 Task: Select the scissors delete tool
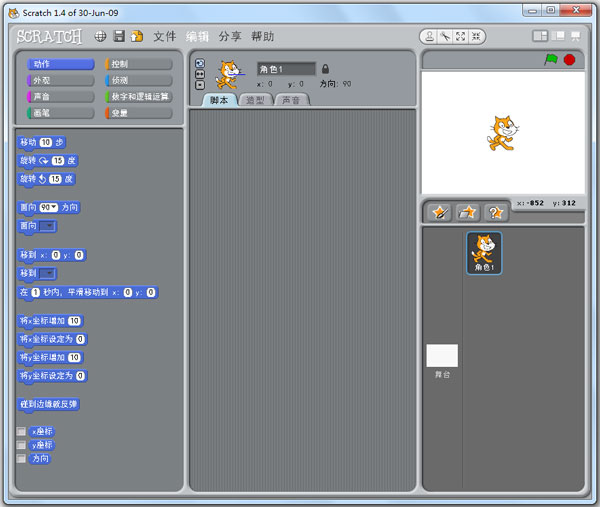click(444, 36)
